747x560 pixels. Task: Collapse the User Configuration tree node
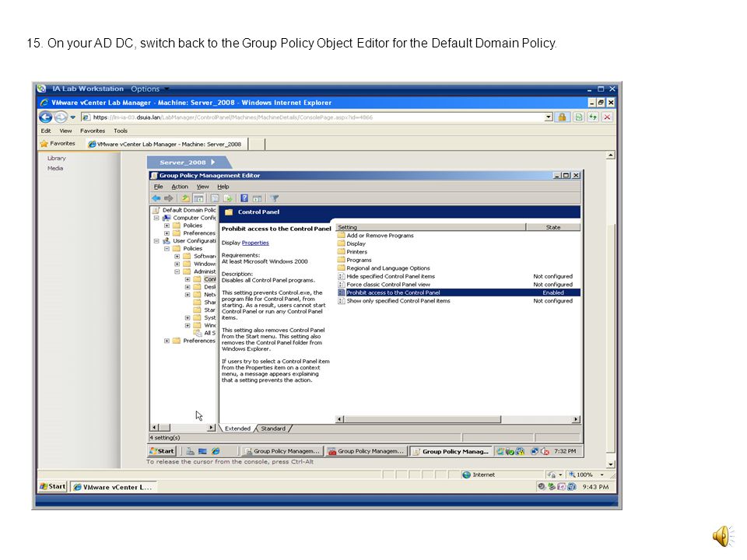[156, 241]
